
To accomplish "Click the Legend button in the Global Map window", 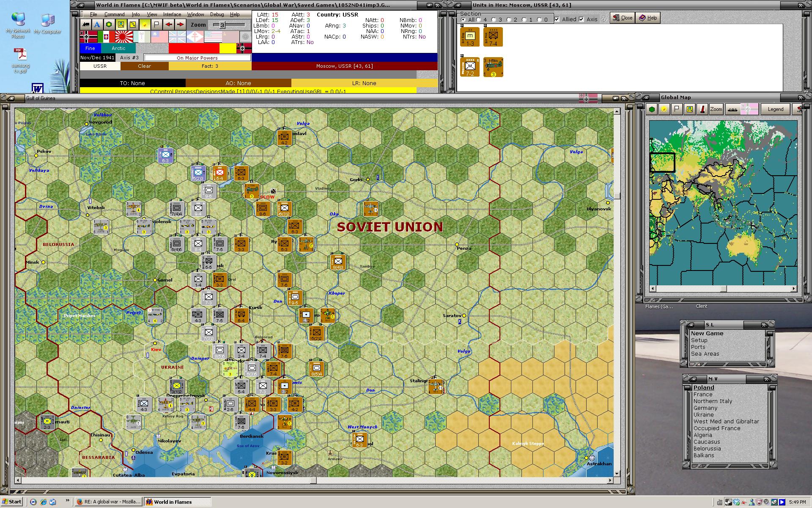I will [775, 109].
